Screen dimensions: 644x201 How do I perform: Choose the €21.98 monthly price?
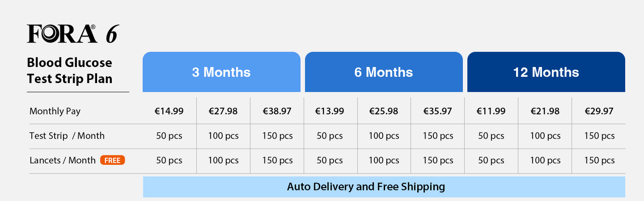click(545, 111)
